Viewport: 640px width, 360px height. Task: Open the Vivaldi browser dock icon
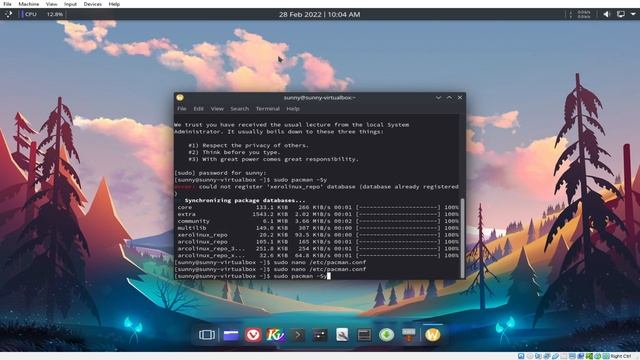click(x=253, y=335)
